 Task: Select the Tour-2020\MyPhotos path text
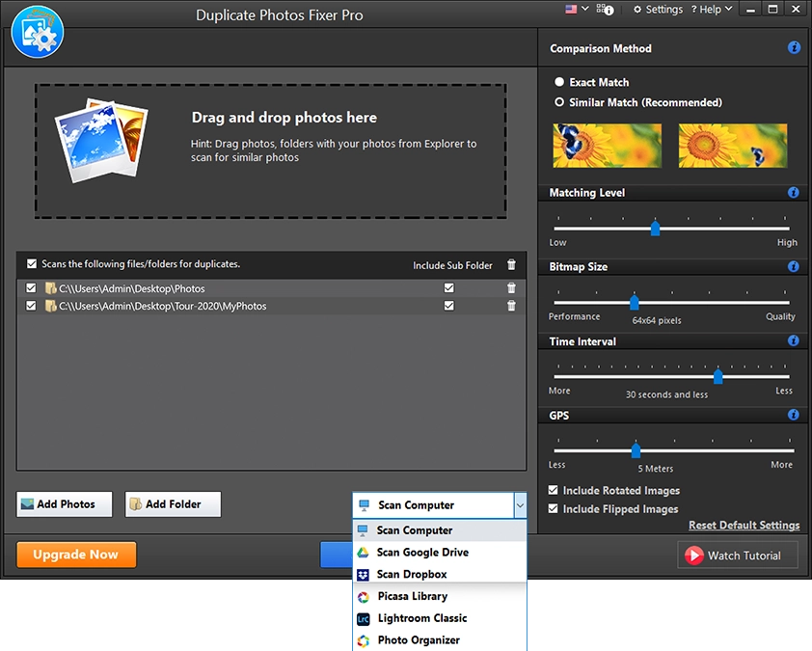163,306
